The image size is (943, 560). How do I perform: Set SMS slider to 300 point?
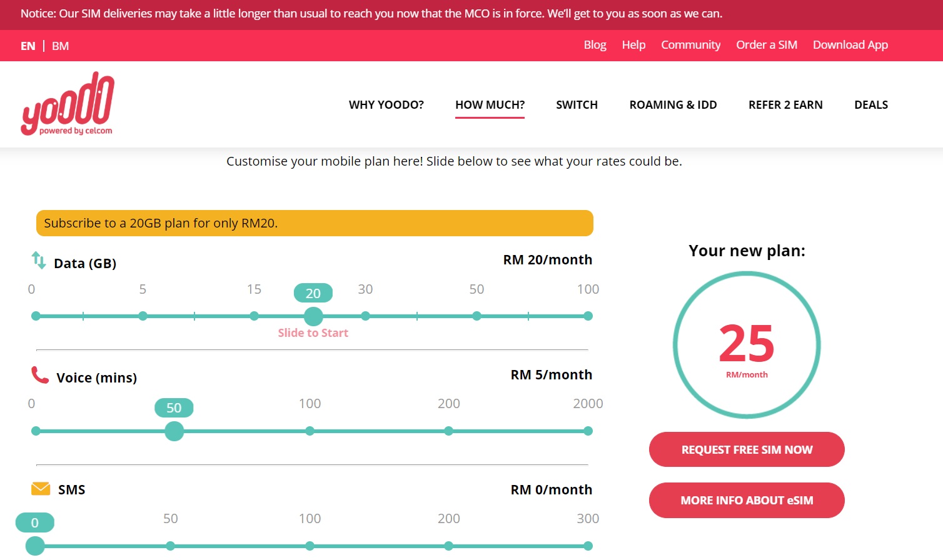(588, 546)
